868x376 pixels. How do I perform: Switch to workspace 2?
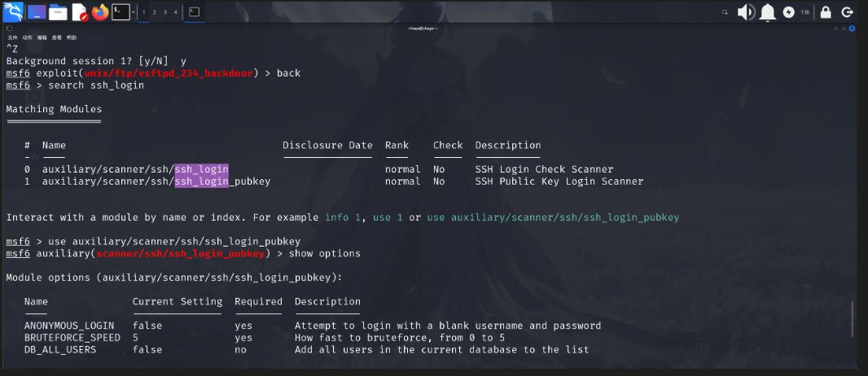(155, 12)
